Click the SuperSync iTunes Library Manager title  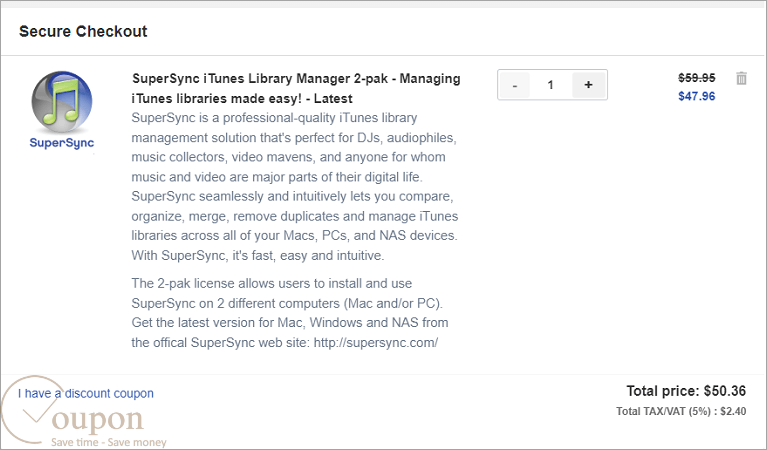[x=296, y=89]
